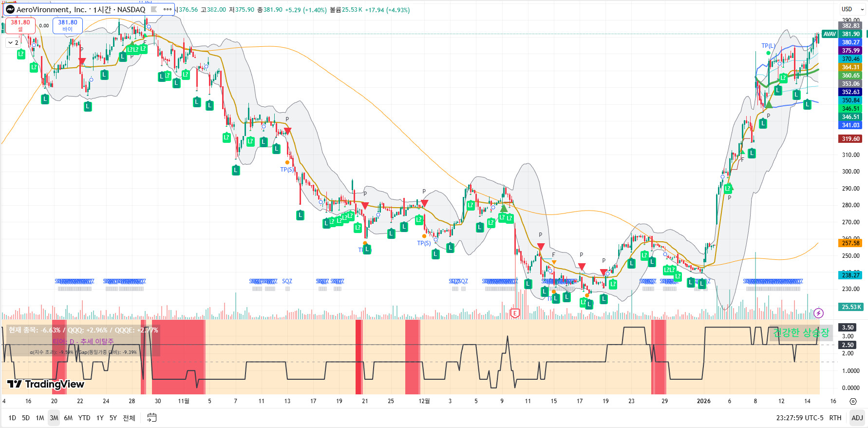Click the green 360.65 price label
The height and width of the screenshot is (428, 868).
pos(851,76)
